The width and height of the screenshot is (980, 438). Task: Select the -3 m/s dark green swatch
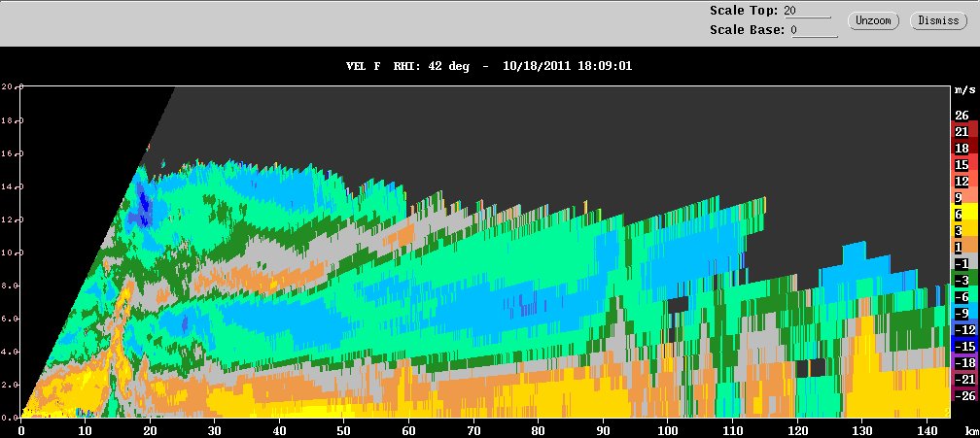point(965,280)
